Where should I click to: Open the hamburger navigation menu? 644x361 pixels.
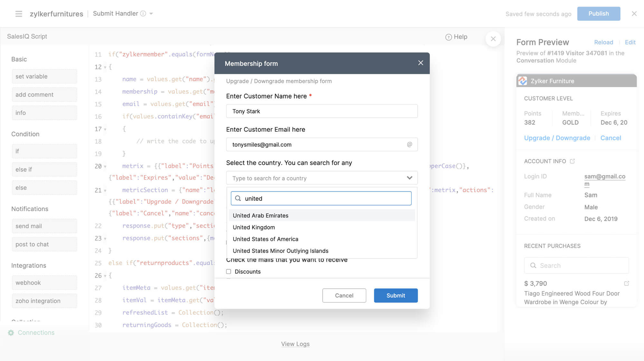[19, 14]
